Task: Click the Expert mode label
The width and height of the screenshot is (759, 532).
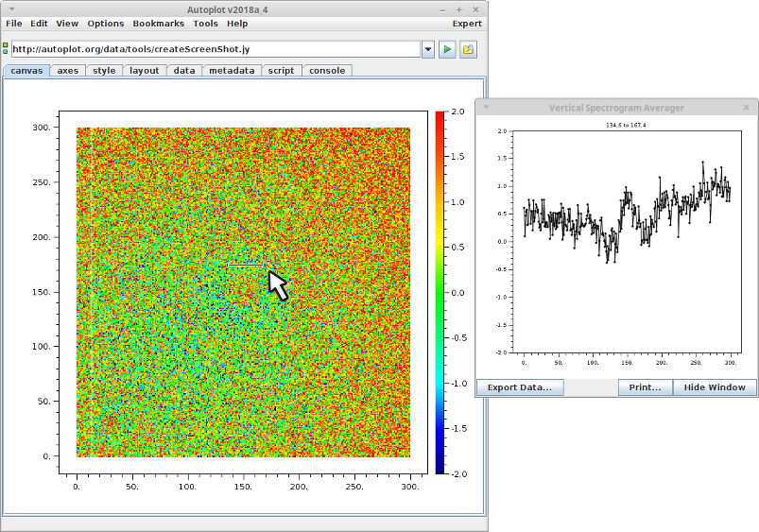Action: (x=467, y=24)
